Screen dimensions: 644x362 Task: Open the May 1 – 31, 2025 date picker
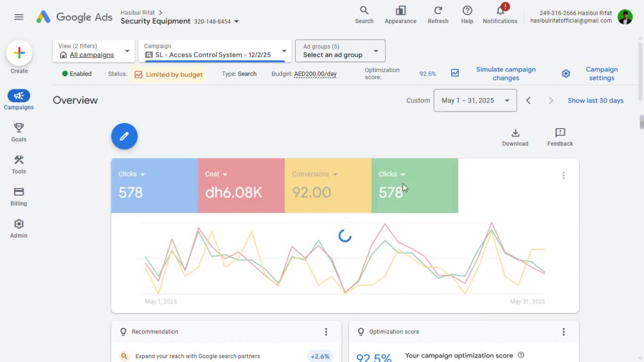click(x=475, y=100)
